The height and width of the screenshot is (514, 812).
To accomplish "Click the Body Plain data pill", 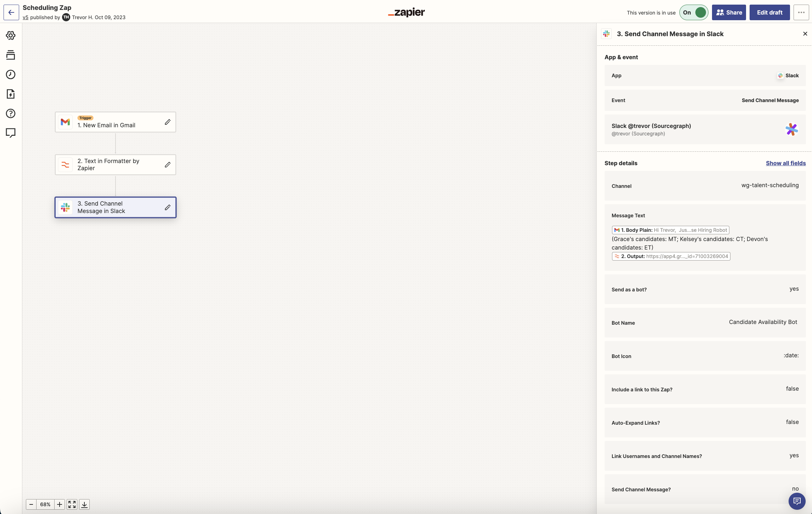I will pos(670,230).
